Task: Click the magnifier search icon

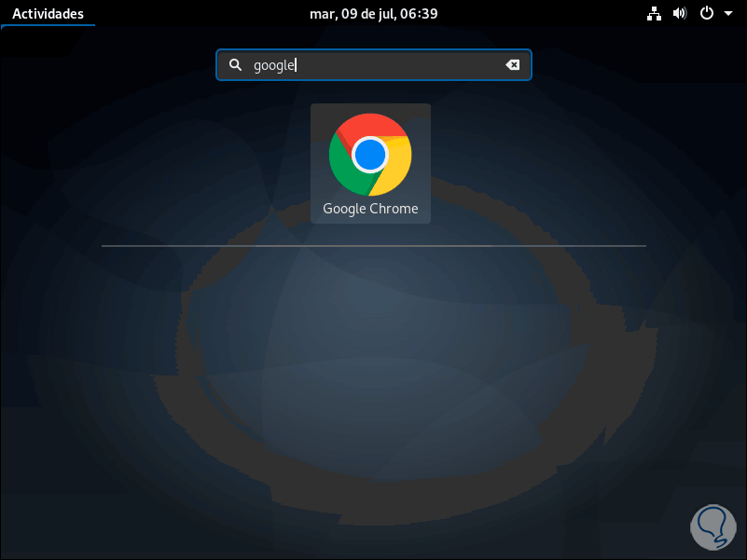Action: click(x=235, y=65)
